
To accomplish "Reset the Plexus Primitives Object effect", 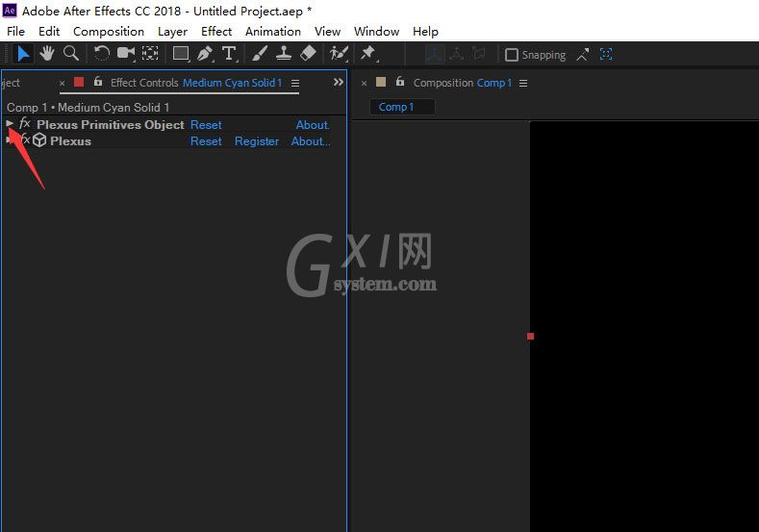I will 206,125.
